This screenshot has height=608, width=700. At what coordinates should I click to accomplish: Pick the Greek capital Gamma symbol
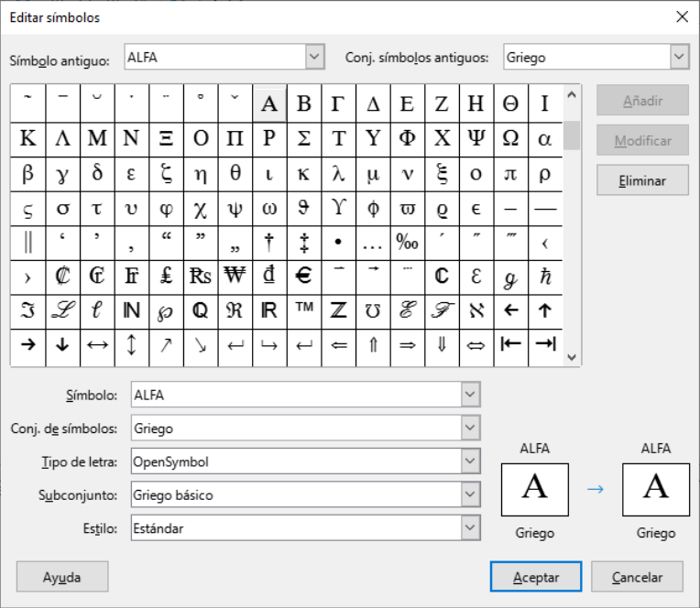(x=338, y=103)
